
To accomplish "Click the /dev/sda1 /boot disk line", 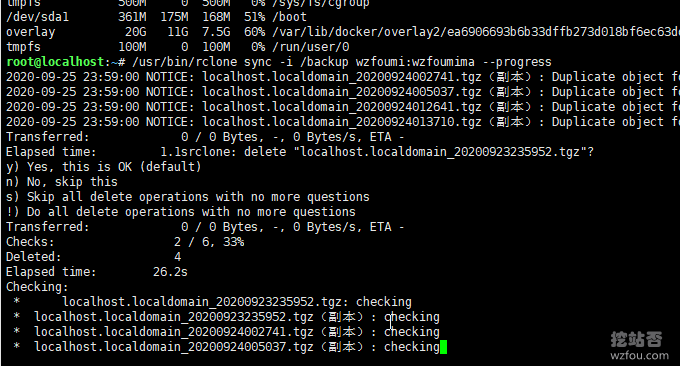I will coord(156,17).
